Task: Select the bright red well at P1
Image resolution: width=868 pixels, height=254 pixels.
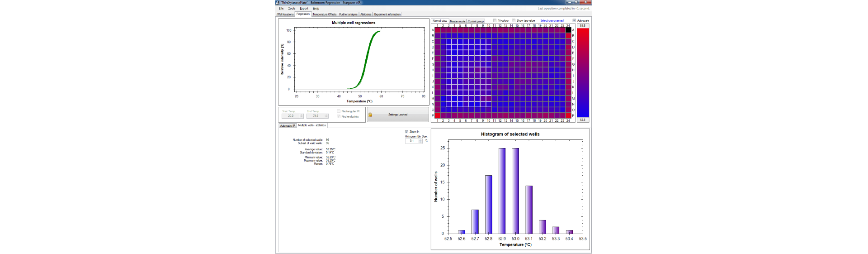Action: [x=437, y=115]
